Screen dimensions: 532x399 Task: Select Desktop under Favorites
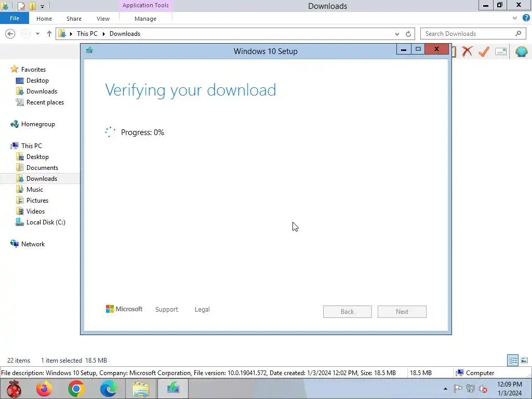point(37,81)
